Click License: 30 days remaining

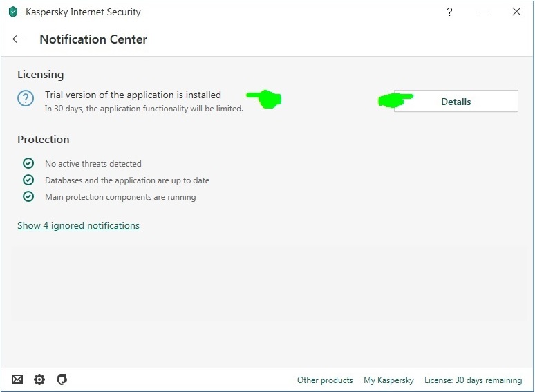[473, 380]
